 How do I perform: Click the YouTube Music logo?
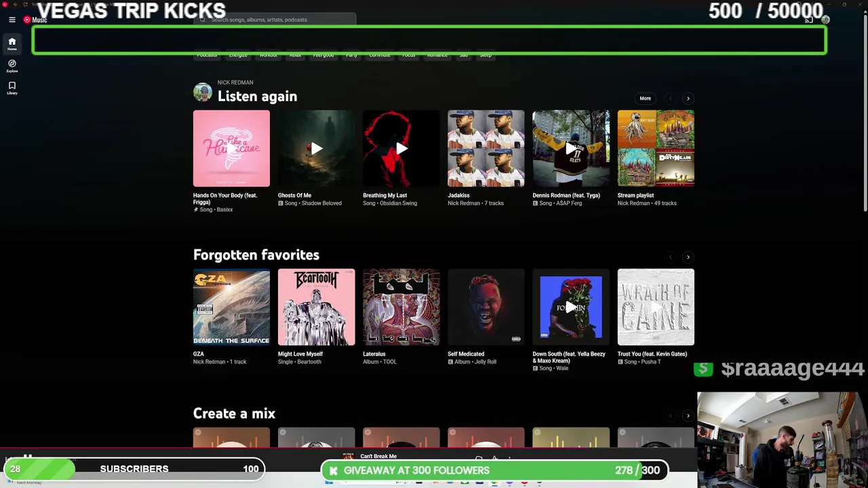(x=35, y=20)
